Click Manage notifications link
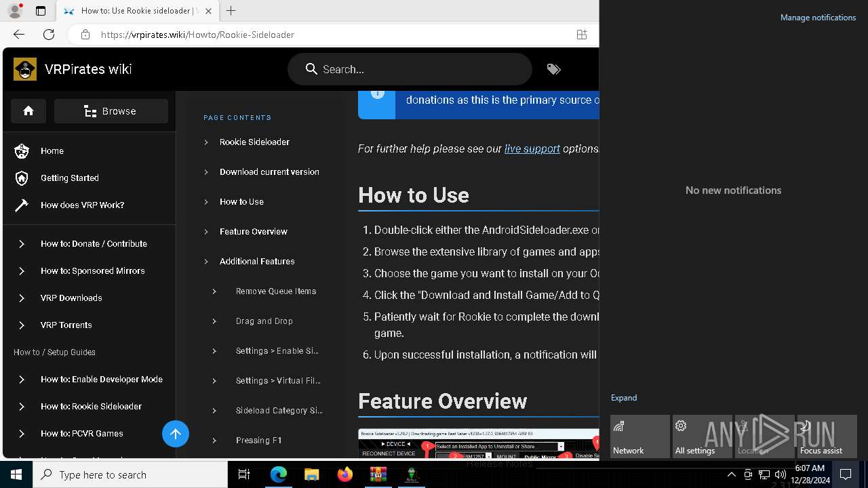 coord(818,18)
